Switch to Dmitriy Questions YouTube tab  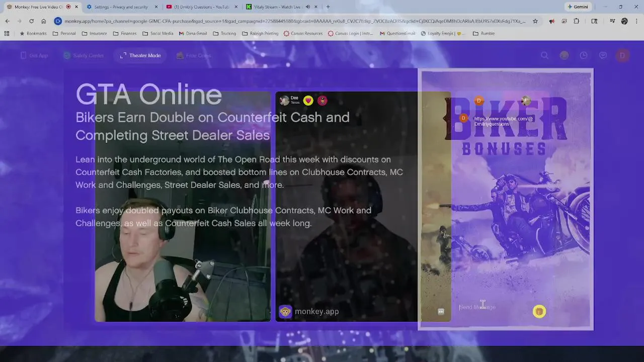point(201,7)
